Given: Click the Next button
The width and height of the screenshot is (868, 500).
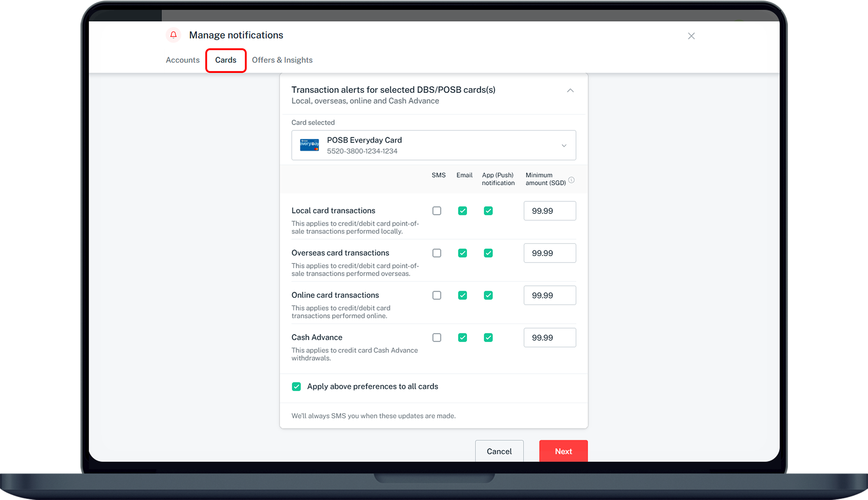Looking at the screenshot, I should click(563, 451).
